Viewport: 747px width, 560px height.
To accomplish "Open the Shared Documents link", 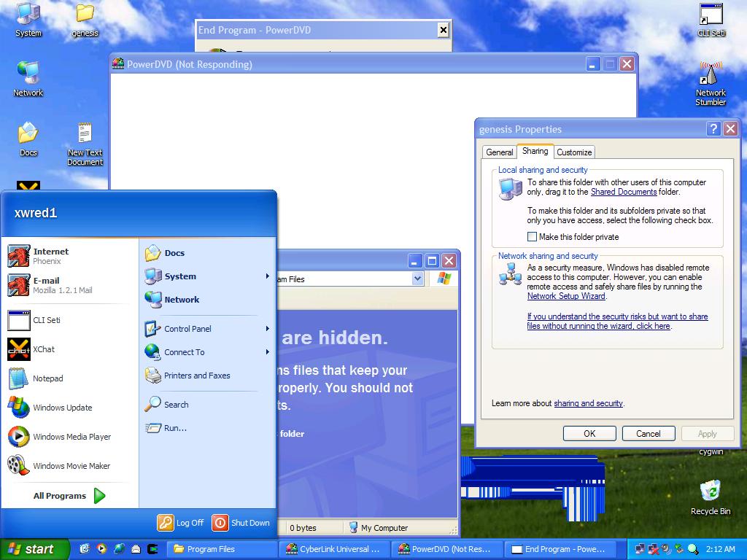I will click(x=624, y=192).
